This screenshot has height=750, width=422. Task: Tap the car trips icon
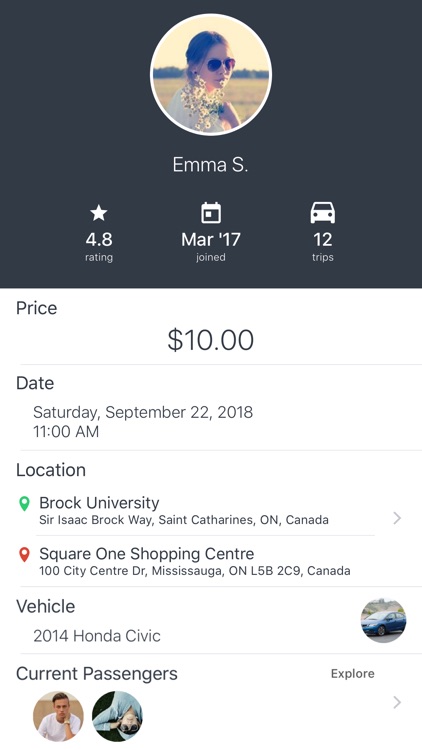pos(323,213)
